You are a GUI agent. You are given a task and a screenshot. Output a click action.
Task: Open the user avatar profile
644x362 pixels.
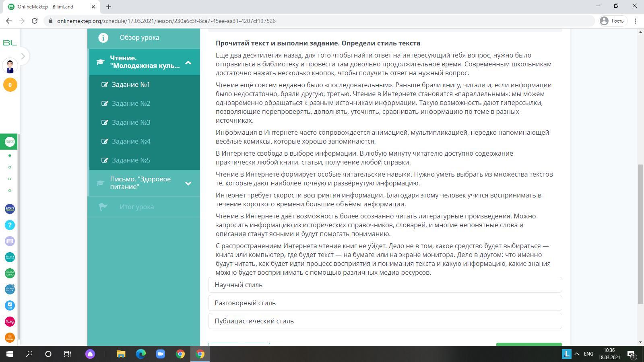tap(10, 66)
